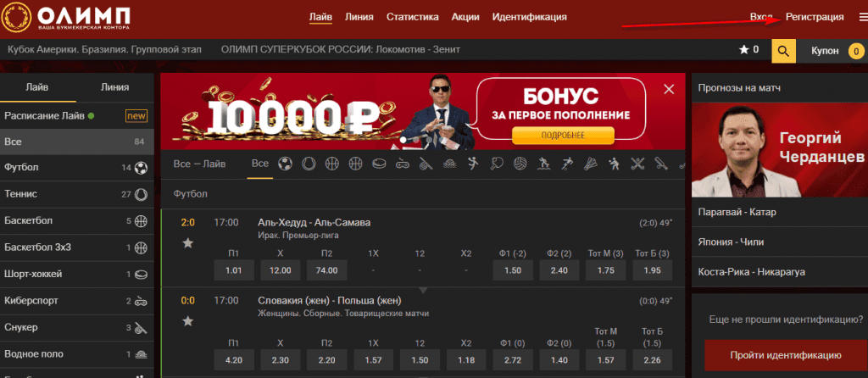Switch to the Линия tab in the left sidebar
This screenshot has width=868, height=378.
pos(114,87)
